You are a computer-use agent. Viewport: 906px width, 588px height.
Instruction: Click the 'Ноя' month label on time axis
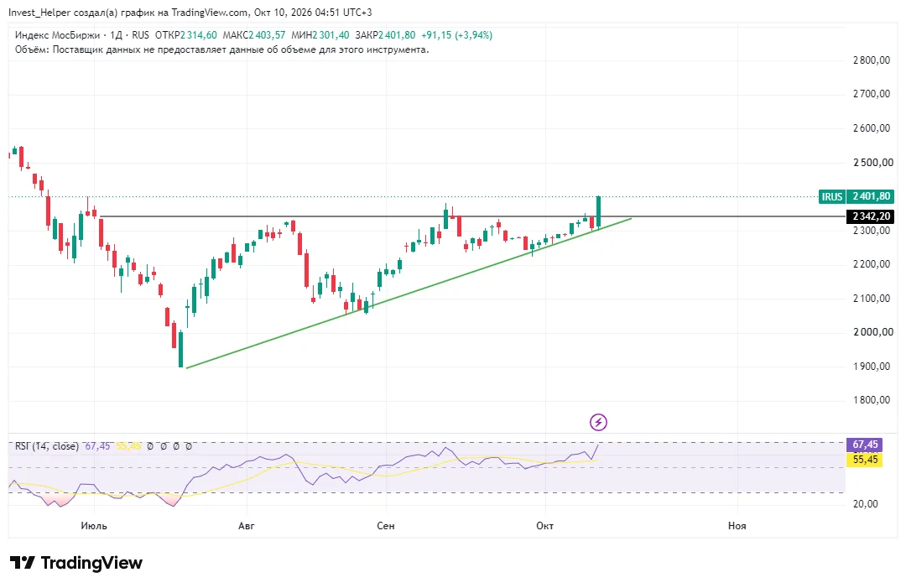[737, 526]
